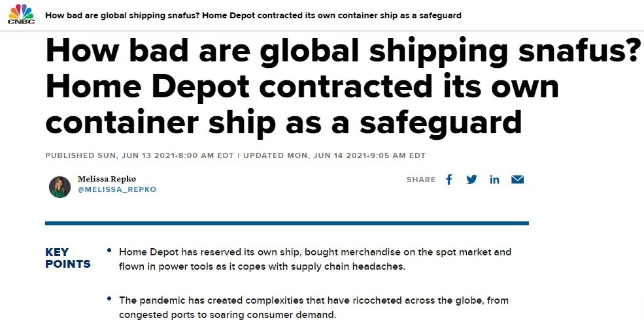The width and height of the screenshot is (644, 320).
Task: Click the 'Published Sun, Jun 13 2021' timestamp
Action: (x=140, y=155)
